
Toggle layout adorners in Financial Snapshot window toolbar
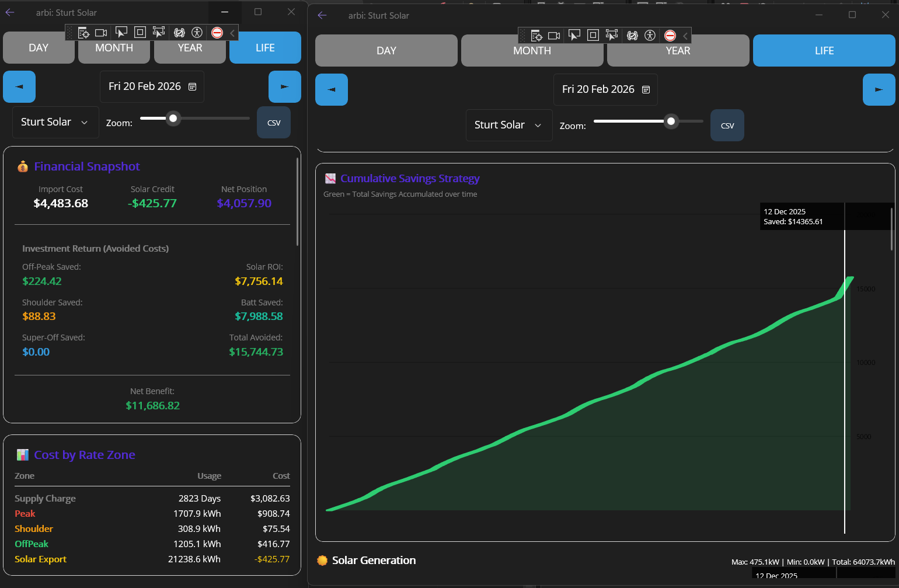click(140, 33)
